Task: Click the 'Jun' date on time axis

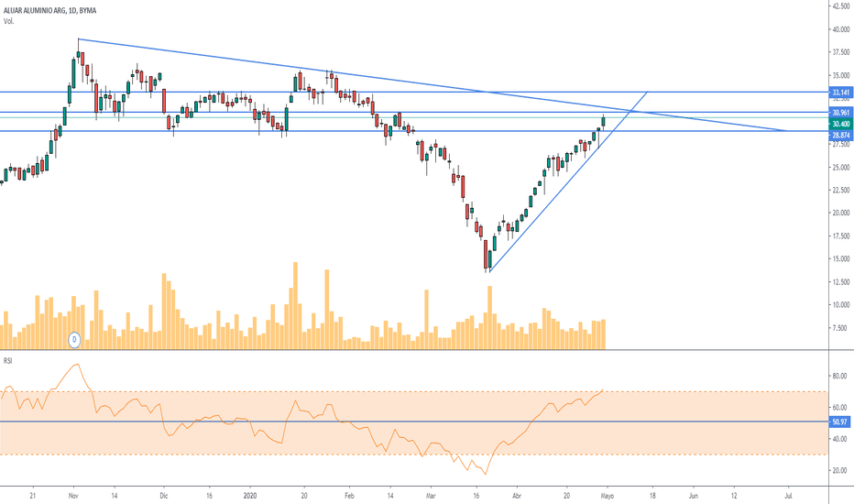Action: tap(694, 496)
